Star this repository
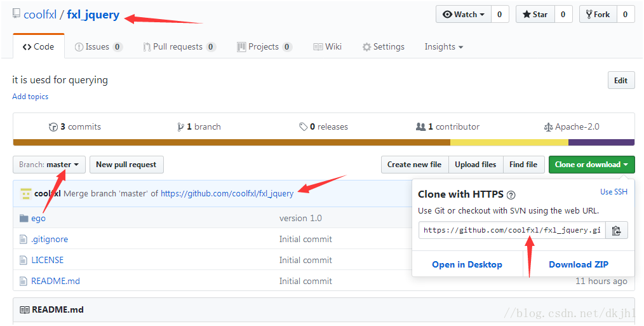 [535, 15]
